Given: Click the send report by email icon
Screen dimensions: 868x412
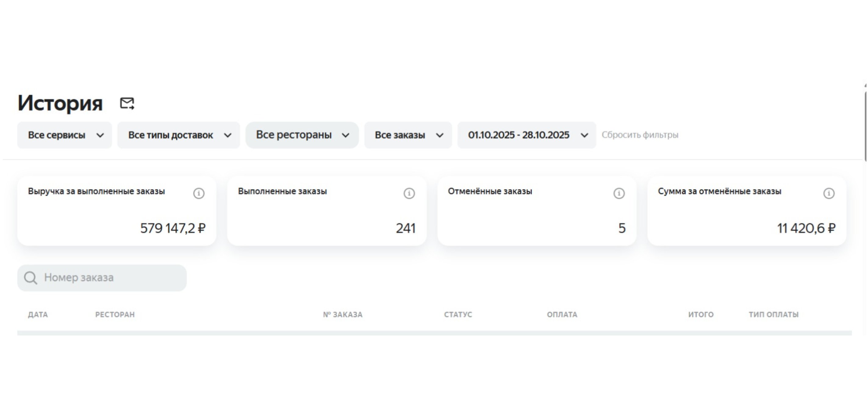Looking at the screenshot, I should point(127,103).
